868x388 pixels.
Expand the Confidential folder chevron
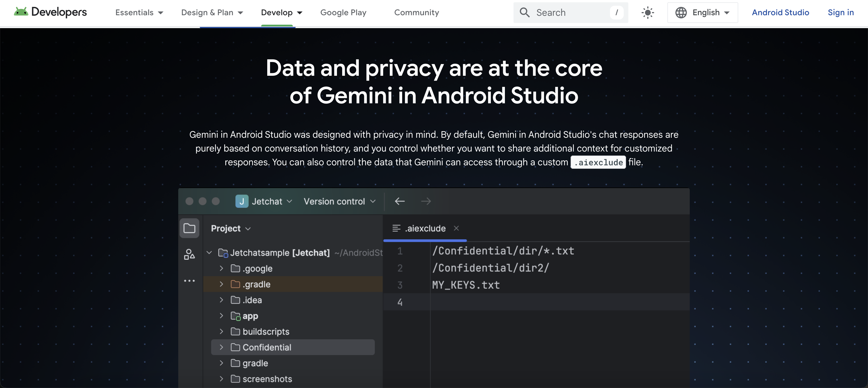[221, 347]
